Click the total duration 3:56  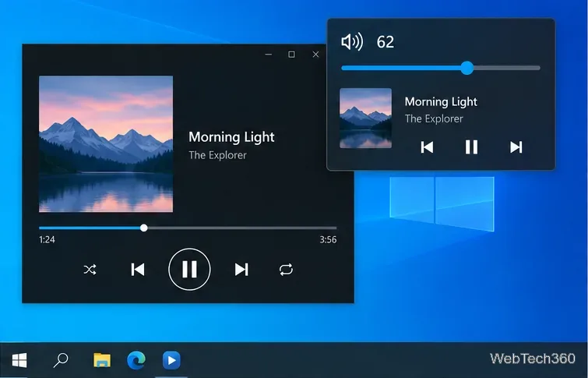(328, 239)
